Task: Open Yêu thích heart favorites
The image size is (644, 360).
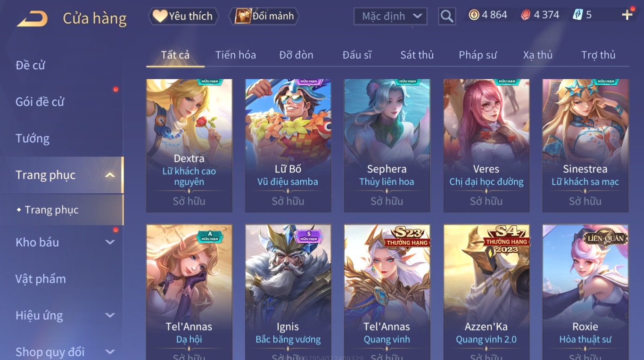Action: pyautogui.click(x=183, y=16)
